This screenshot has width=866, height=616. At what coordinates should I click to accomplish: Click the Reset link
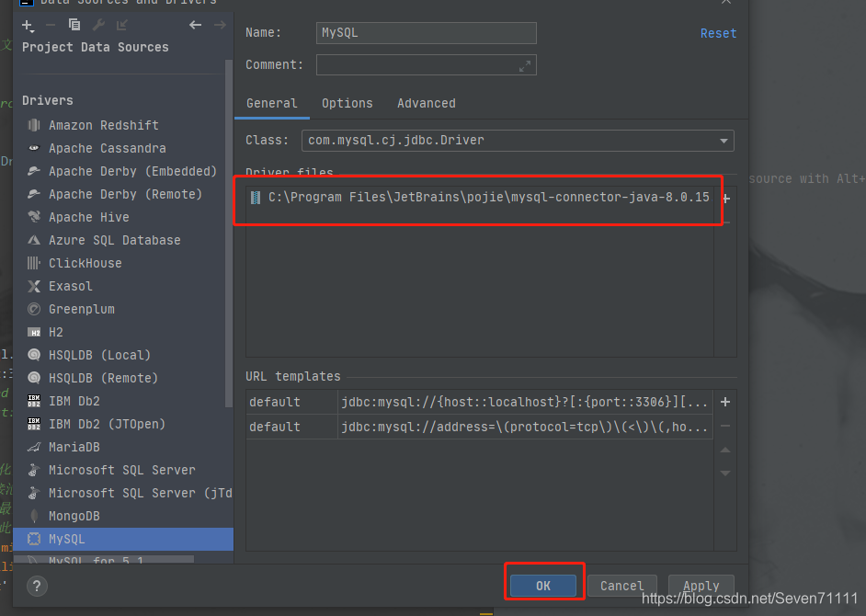pos(718,33)
